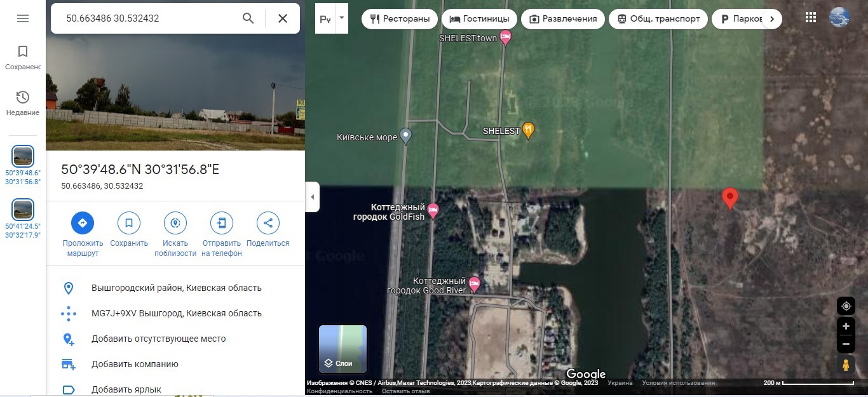Open the hamburger main menu
The image size is (868, 397).
[x=23, y=18]
